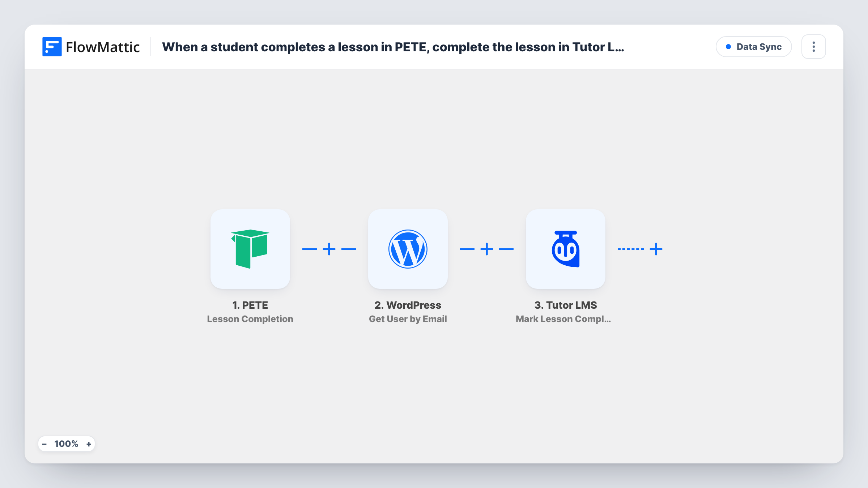
Task: Add new step after Tutor LMS
Action: [x=656, y=249]
